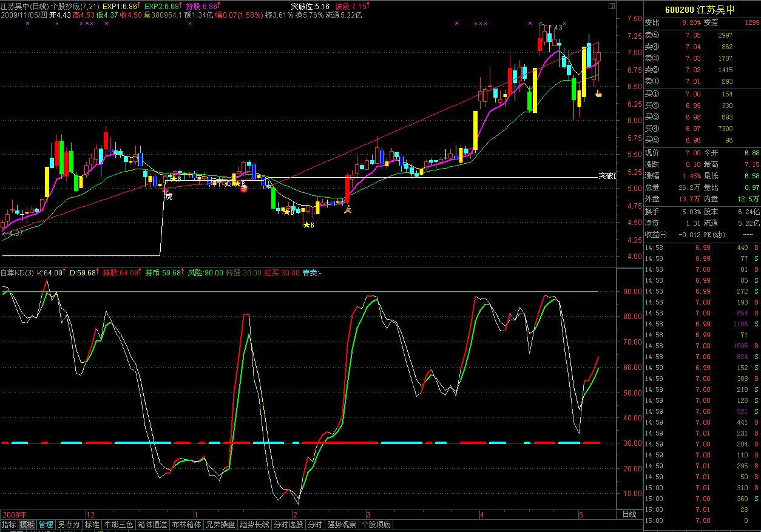Screen dimensions: 761x532
Task: Click the 虎 tiger signal marker
Action: tap(168, 196)
